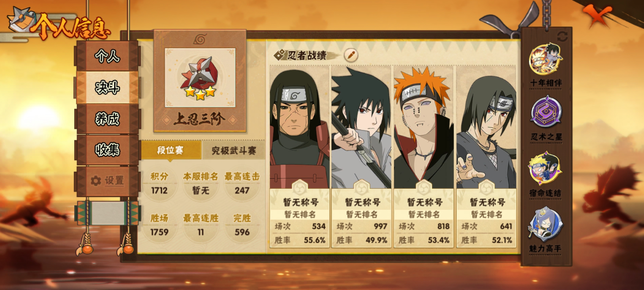Open the 魅力高手 badge icon

546,224
